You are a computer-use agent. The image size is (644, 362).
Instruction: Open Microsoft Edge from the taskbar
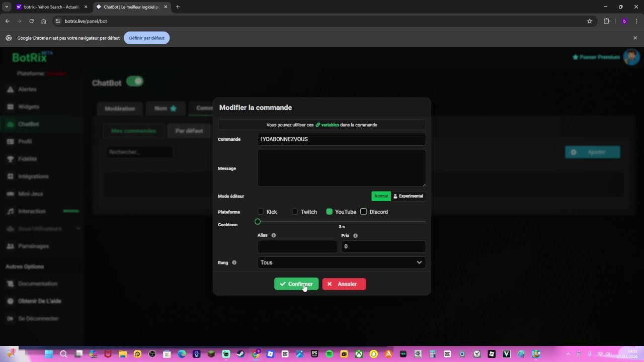[182, 354]
